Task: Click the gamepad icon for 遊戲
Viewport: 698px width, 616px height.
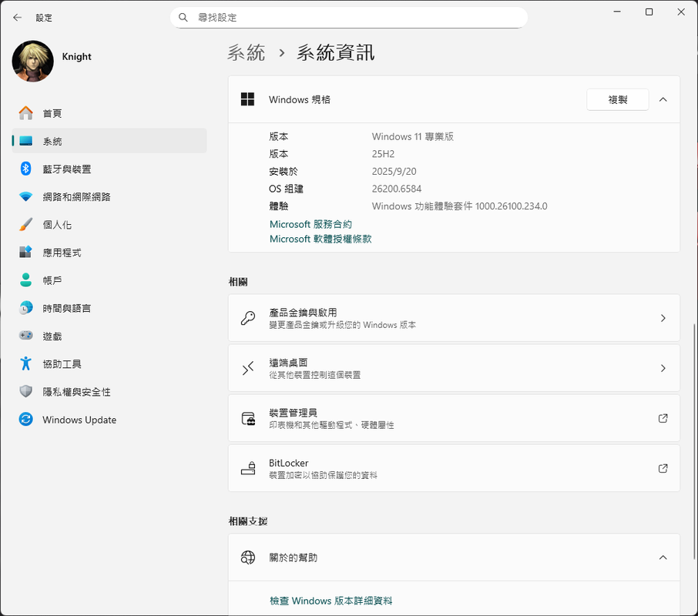Action: [26, 336]
